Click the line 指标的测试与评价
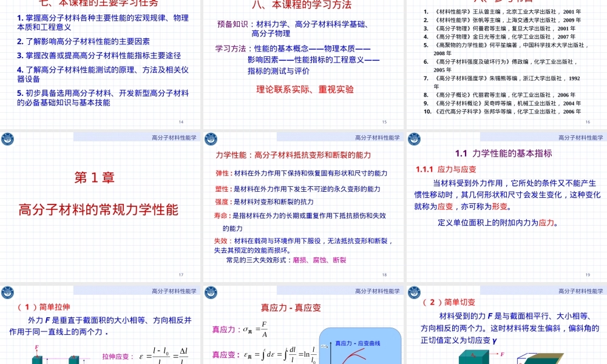 click(279, 71)
